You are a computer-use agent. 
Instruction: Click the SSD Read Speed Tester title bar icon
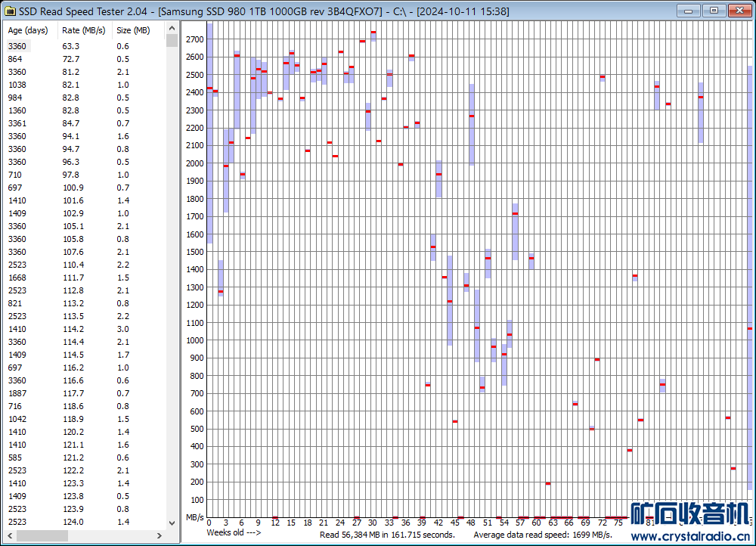click(x=10, y=11)
